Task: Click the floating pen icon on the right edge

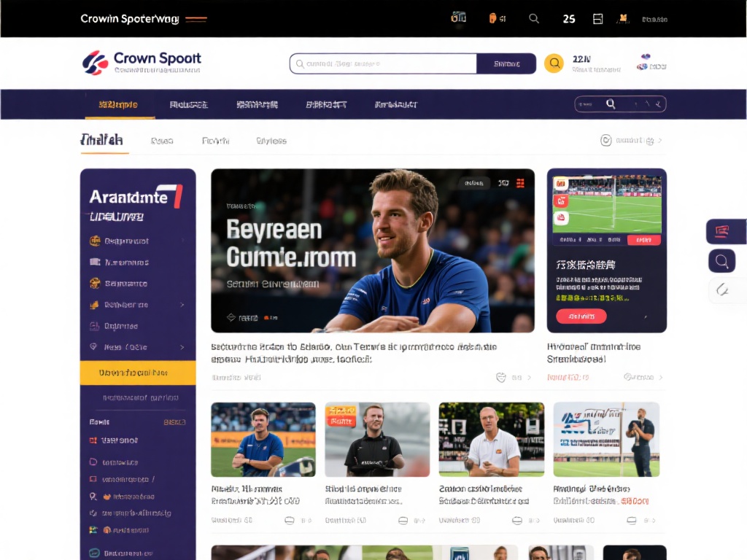Action: (722, 289)
